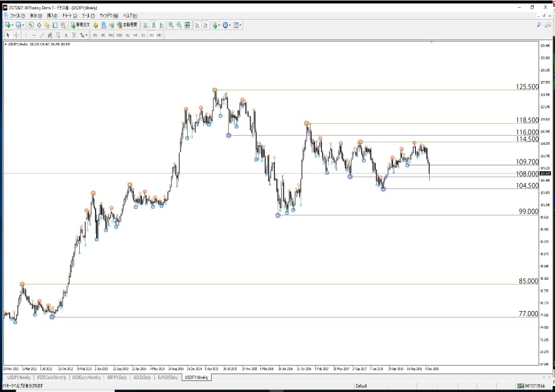The image size is (555, 392).
Task: Open the search magnifier in the toolbar
Action: (539, 25)
